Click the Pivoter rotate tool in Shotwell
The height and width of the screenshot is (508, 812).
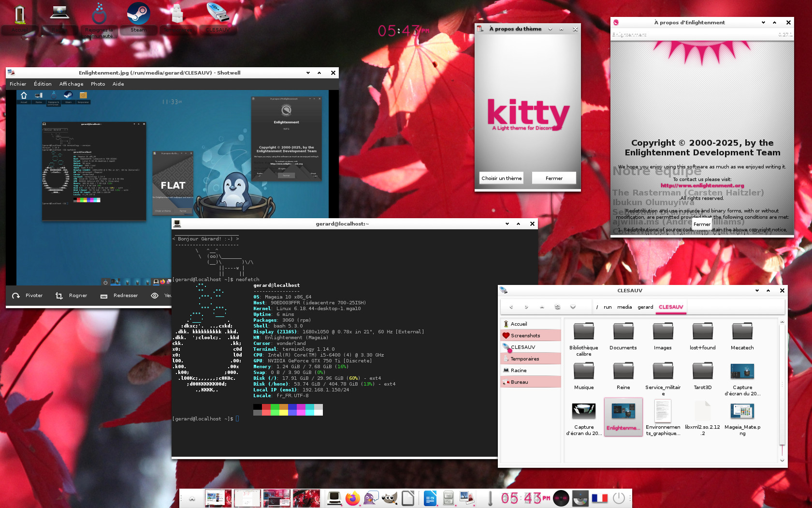click(28, 296)
